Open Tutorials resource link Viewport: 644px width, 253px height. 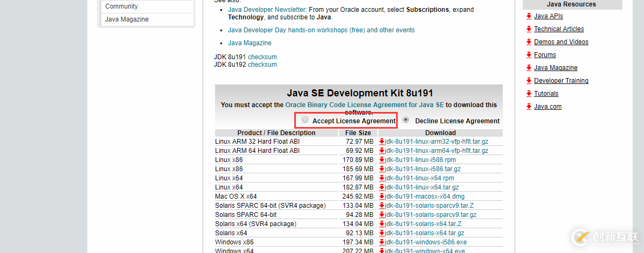click(x=546, y=94)
